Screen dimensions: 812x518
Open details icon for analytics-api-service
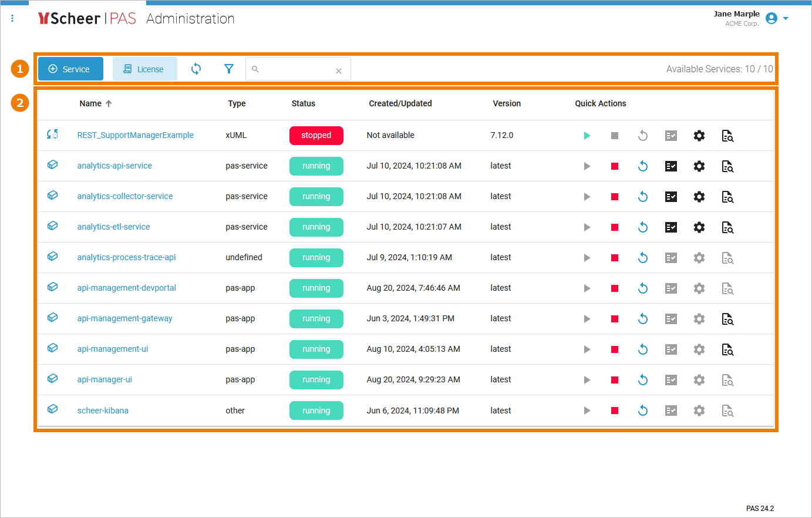tap(671, 166)
